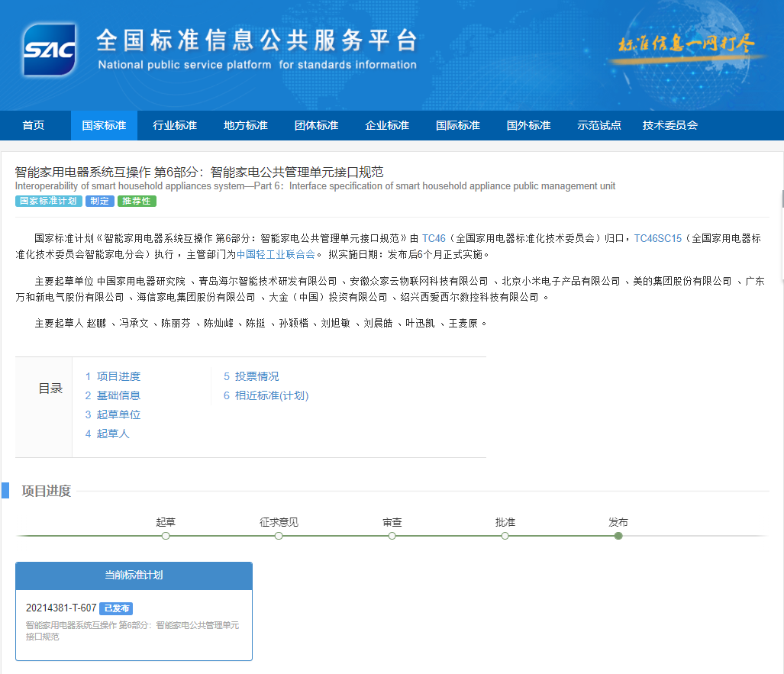Image resolution: width=784 pixels, height=674 pixels.
Task: Select plan number 20214381-T-607
Action: tap(61, 608)
